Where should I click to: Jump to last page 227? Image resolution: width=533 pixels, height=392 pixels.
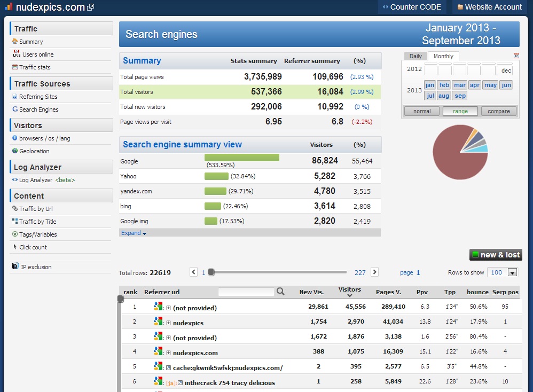pos(360,273)
